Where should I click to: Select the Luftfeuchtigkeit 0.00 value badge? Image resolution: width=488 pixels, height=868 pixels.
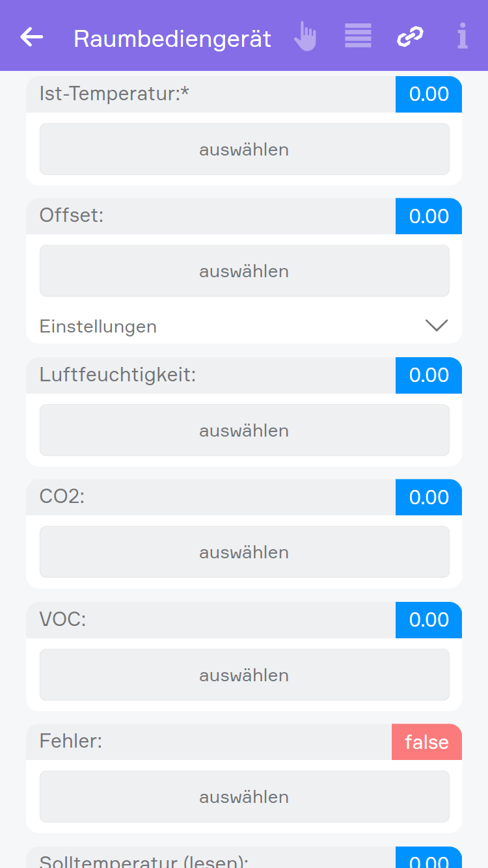(x=429, y=375)
